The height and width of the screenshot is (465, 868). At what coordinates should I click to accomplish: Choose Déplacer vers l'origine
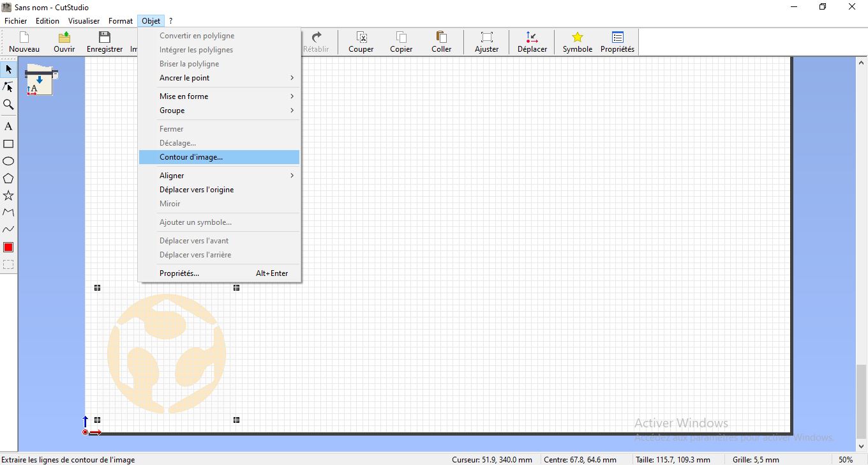[219, 190]
